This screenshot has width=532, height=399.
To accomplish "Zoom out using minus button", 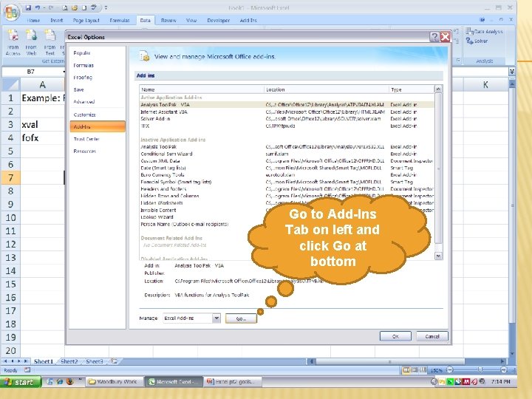I will click(x=449, y=370).
